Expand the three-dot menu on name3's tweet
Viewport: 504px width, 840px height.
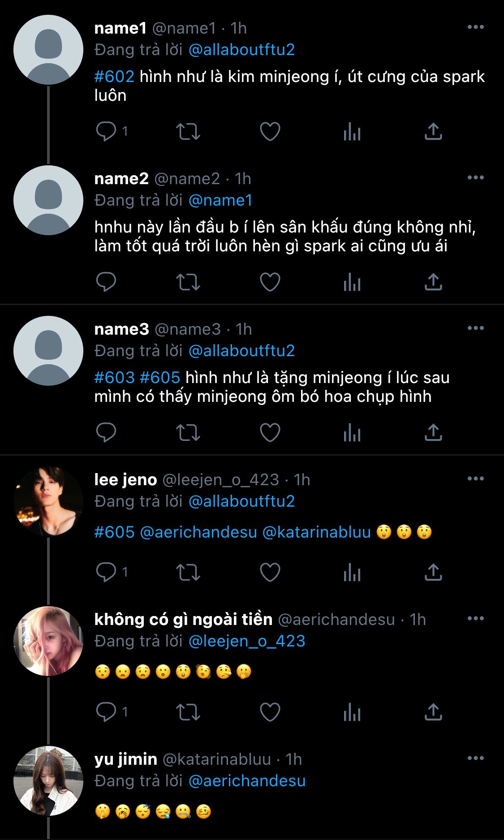pyautogui.click(x=475, y=328)
